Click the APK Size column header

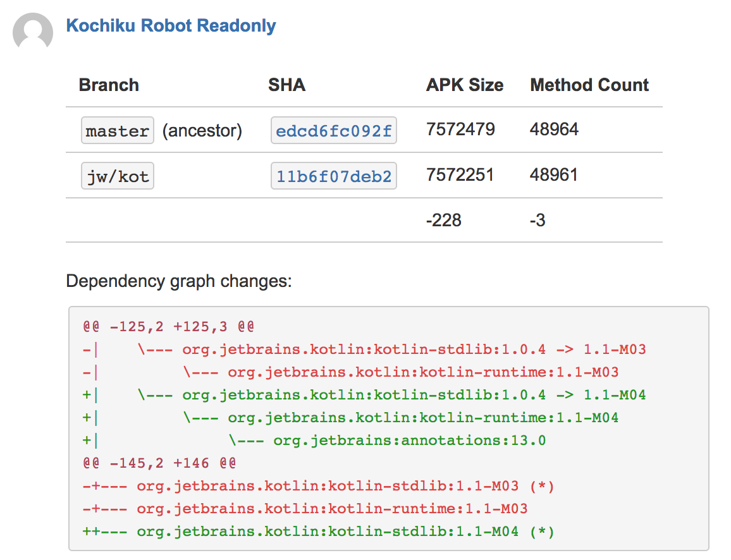point(465,85)
